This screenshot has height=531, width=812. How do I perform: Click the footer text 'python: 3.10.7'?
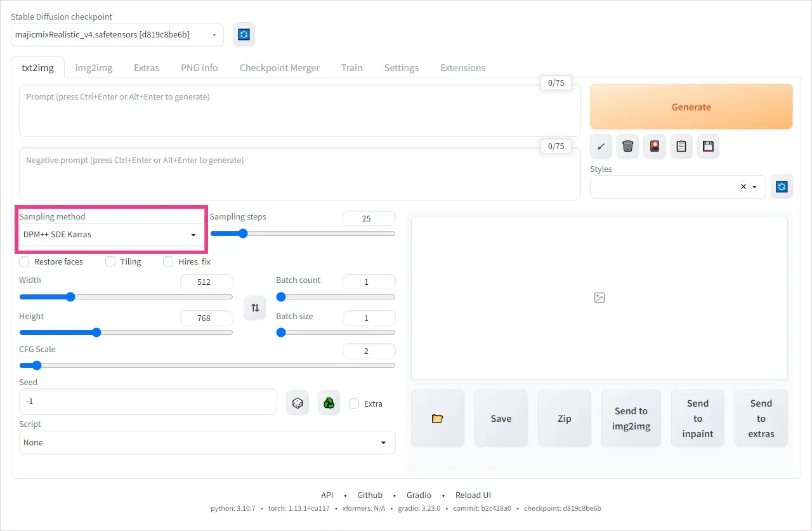pyautogui.click(x=233, y=509)
